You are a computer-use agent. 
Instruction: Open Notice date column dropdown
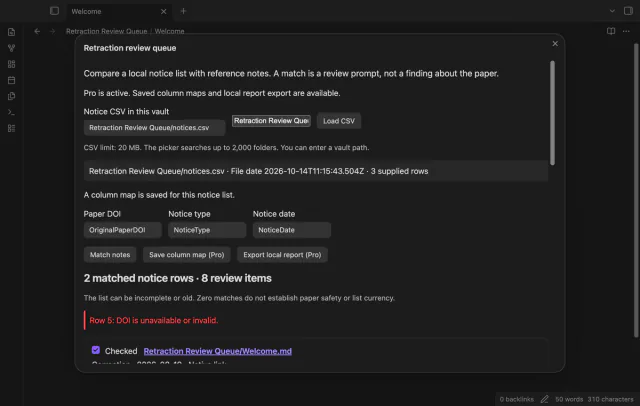(291, 230)
